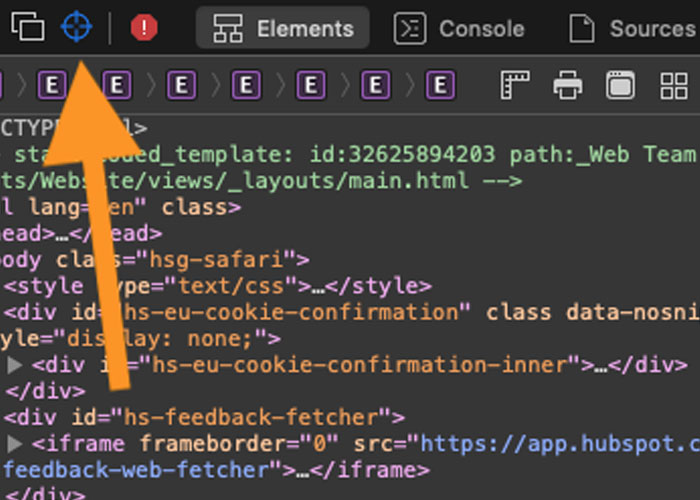Image resolution: width=700 pixels, height=500 pixels.
Task: Click the printer icon for print styles
Action: tap(568, 85)
